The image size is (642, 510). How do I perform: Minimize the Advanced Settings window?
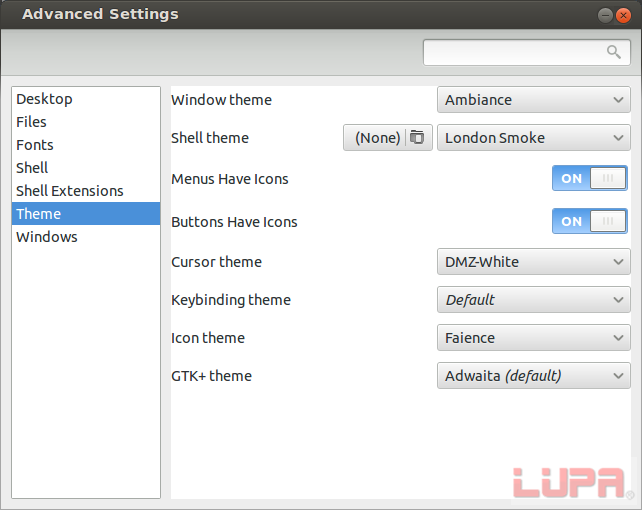point(605,16)
